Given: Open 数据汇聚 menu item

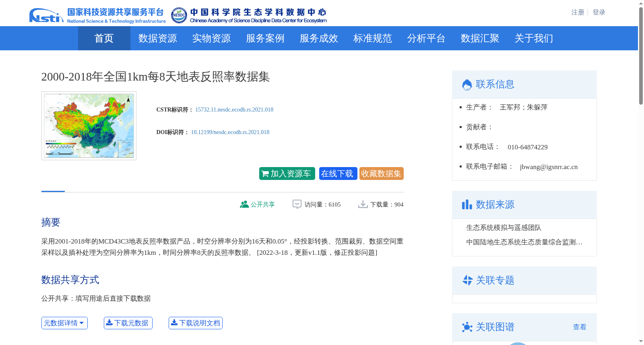Looking at the screenshot, I should point(480,38).
